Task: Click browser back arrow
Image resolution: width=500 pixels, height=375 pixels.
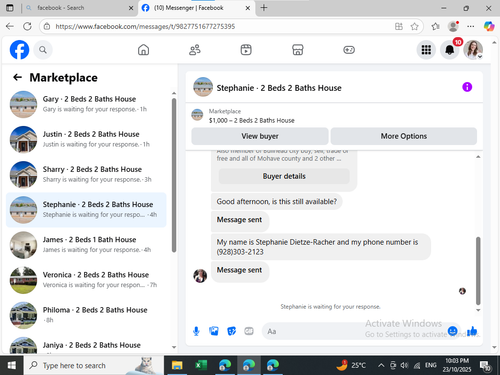Action: pos(10,26)
